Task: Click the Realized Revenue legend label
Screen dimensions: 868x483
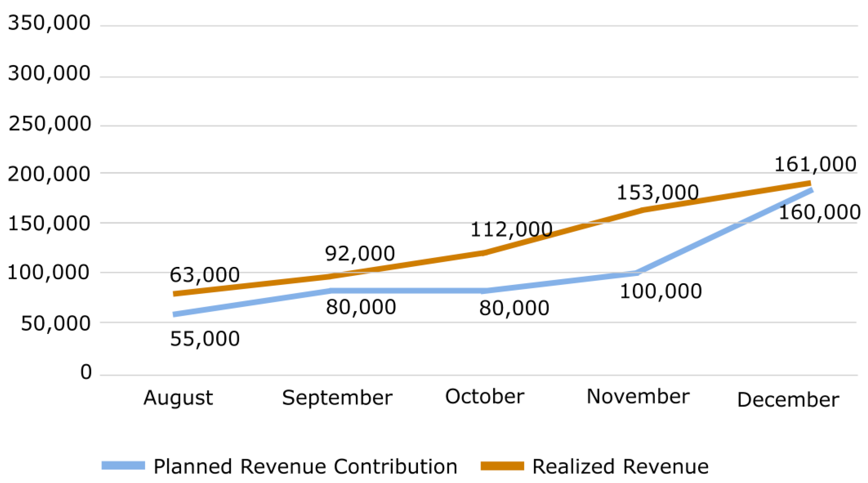Action: [x=620, y=467]
